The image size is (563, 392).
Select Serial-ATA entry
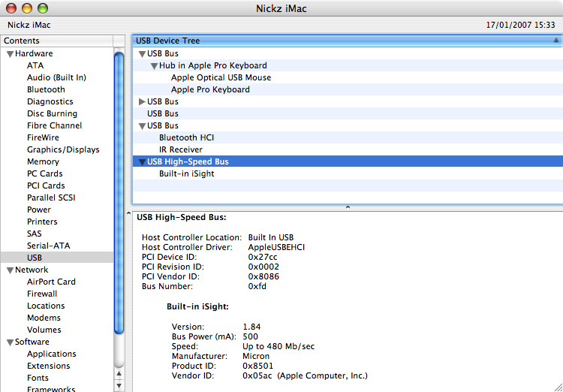(49, 246)
